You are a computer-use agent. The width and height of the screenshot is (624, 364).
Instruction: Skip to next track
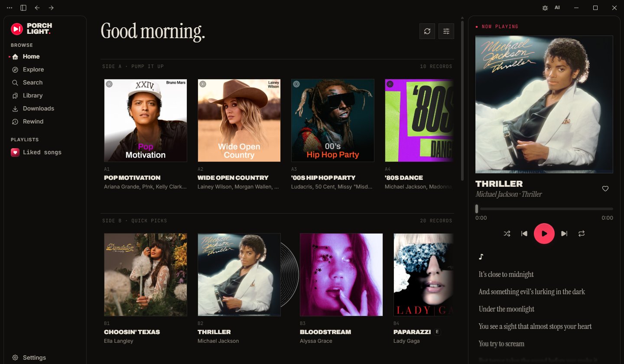coord(564,234)
